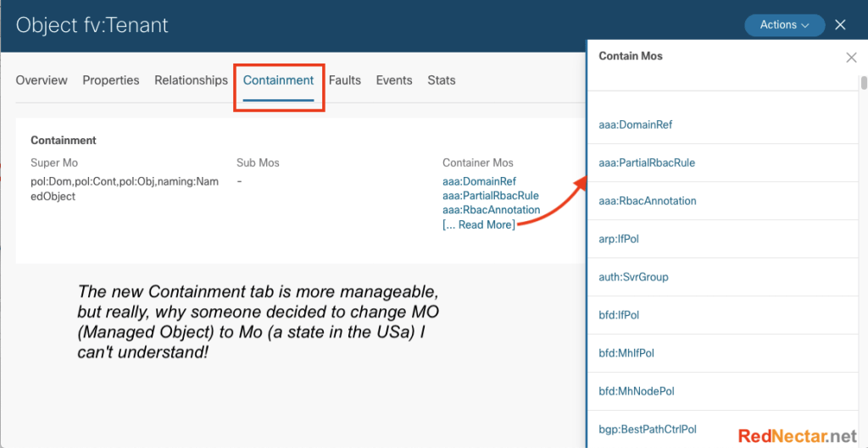Screen dimensions: 868x448
Task: Open the Relationships tab
Action: tap(191, 80)
